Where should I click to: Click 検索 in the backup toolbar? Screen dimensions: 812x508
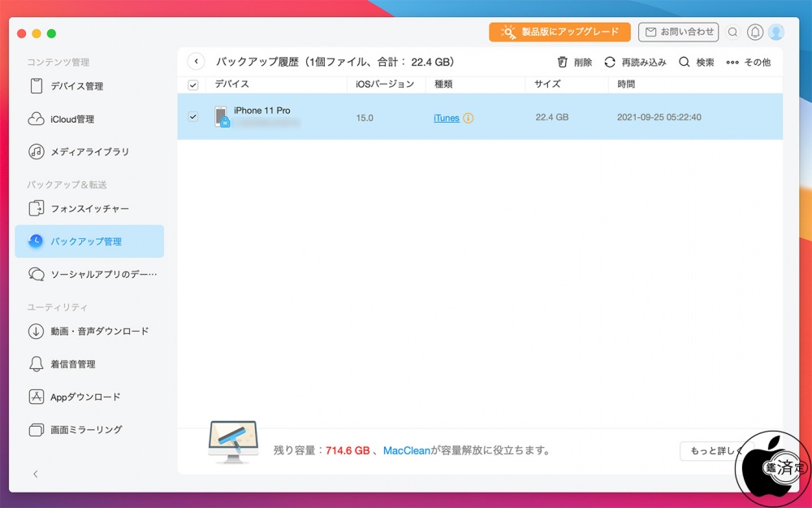697,63
